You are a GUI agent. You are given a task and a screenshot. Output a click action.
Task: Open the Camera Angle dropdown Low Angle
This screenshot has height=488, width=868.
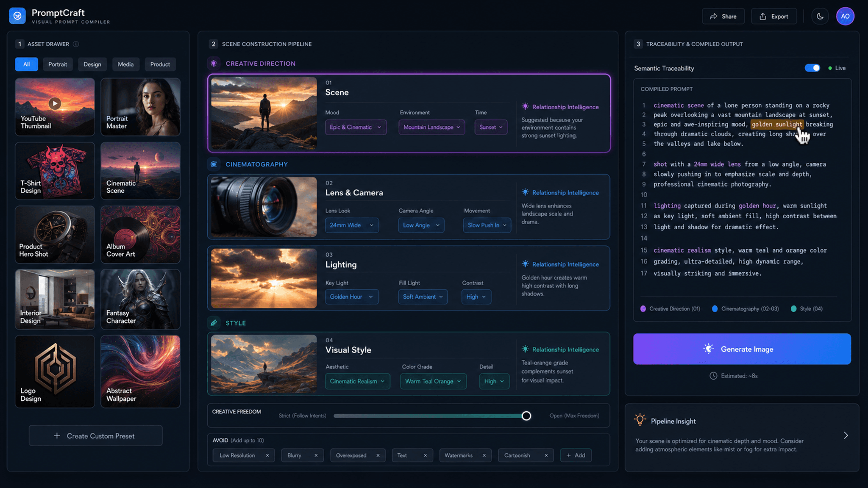(x=421, y=225)
